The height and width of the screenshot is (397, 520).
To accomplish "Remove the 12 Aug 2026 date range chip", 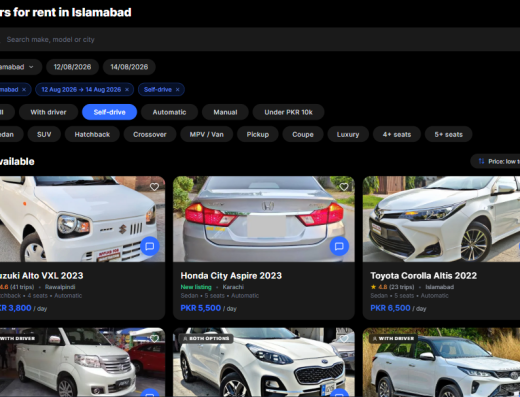I will coord(127,90).
